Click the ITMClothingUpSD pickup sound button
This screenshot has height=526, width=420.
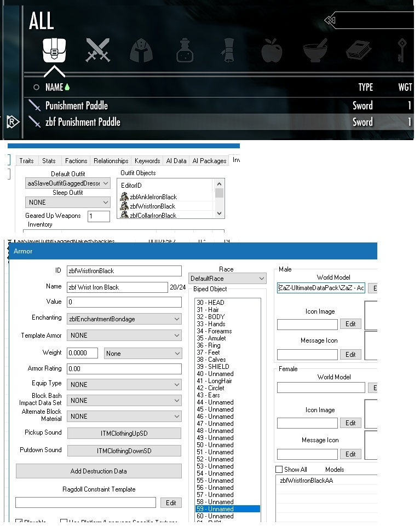point(124,433)
